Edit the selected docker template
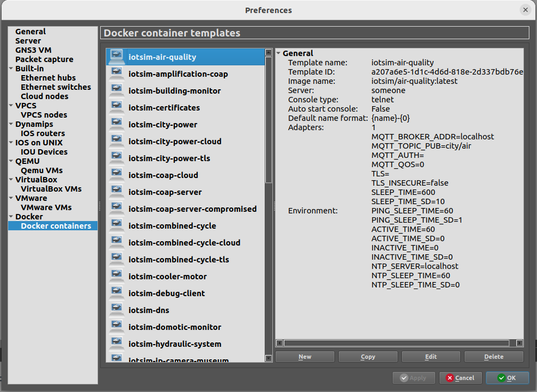 pos(431,357)
